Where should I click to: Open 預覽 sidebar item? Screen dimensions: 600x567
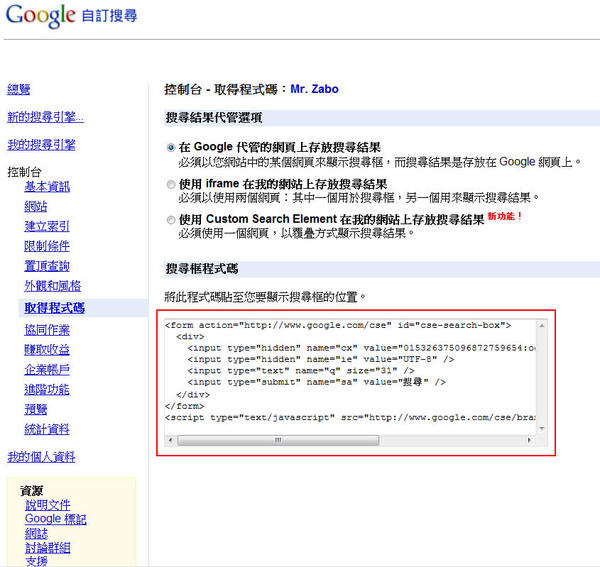point(36,409)
